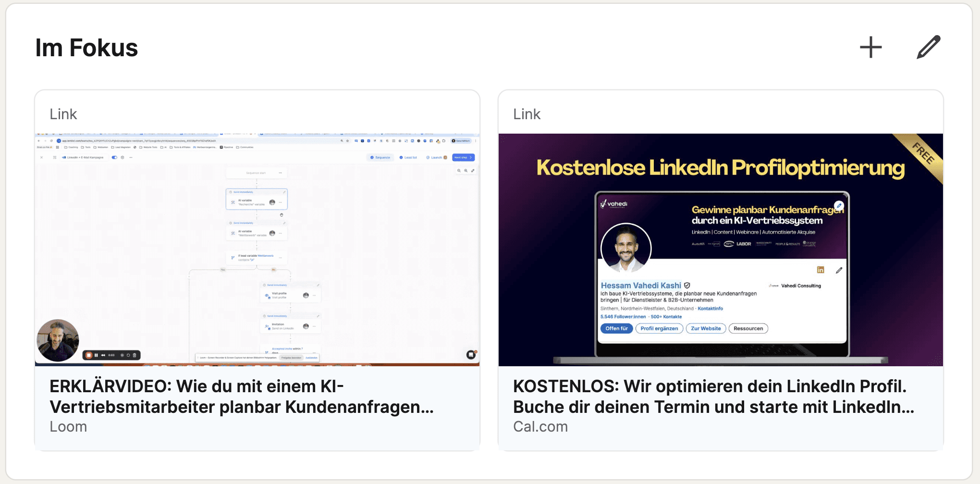
Task: Open the Loom explainer video thumbnail
Action: pos(257,250)
